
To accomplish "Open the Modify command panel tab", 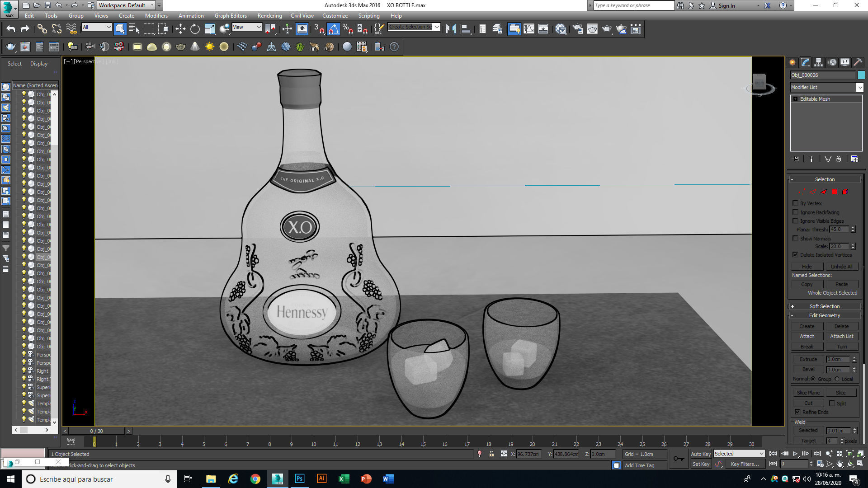I will click(x=806, y=62).
